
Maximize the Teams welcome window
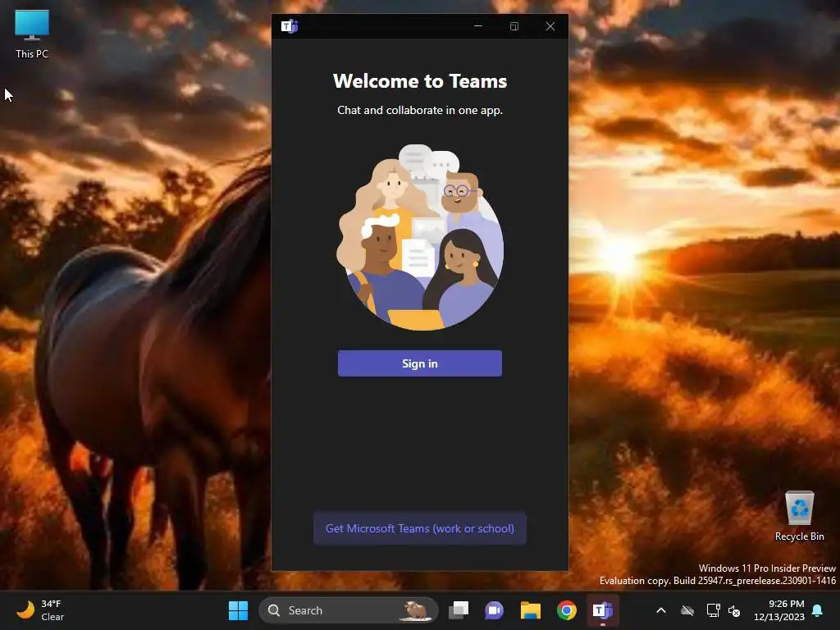[x=514, y=25]
